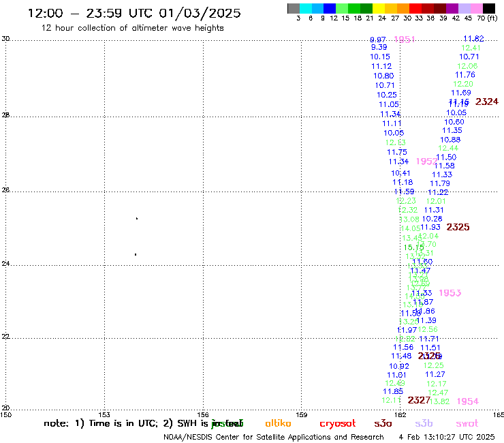
Task: Click the wave height value 11.01
Action: click(x=396, y=375)
